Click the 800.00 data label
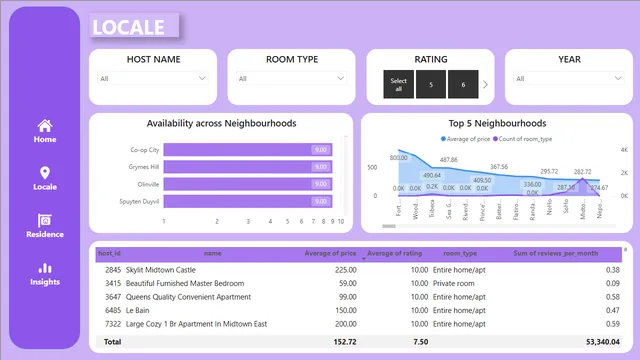640x360 pixels. tap(398, 158)
